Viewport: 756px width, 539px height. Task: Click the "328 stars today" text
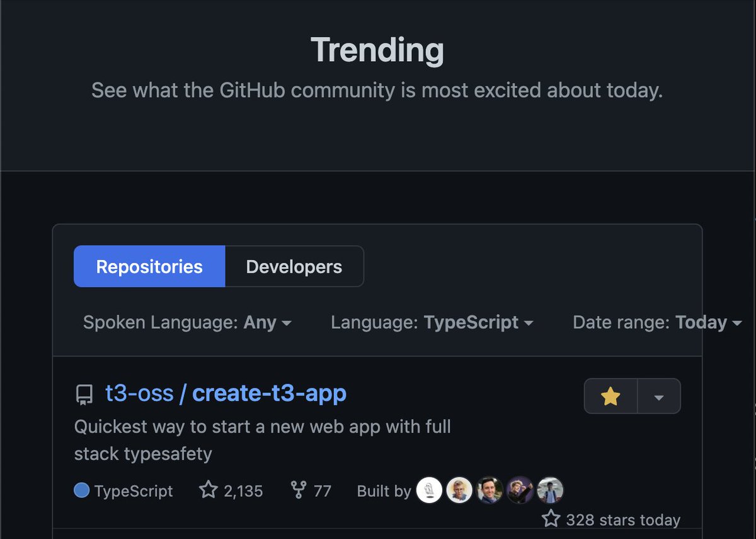click(x=623, y=520)
